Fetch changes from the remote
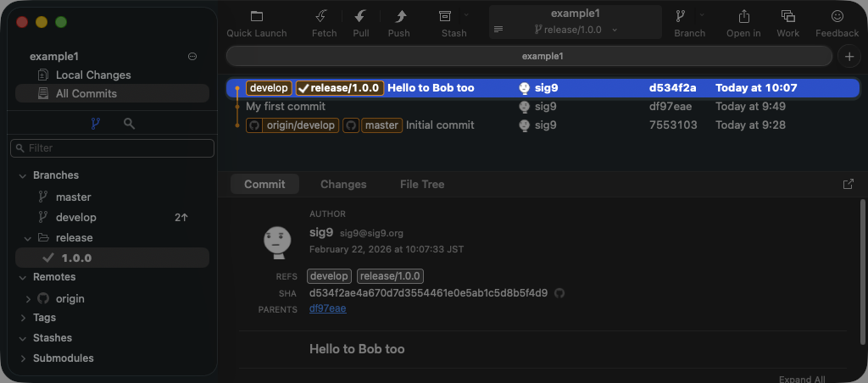This screenshot has height=383, width=868. [323, 17]
